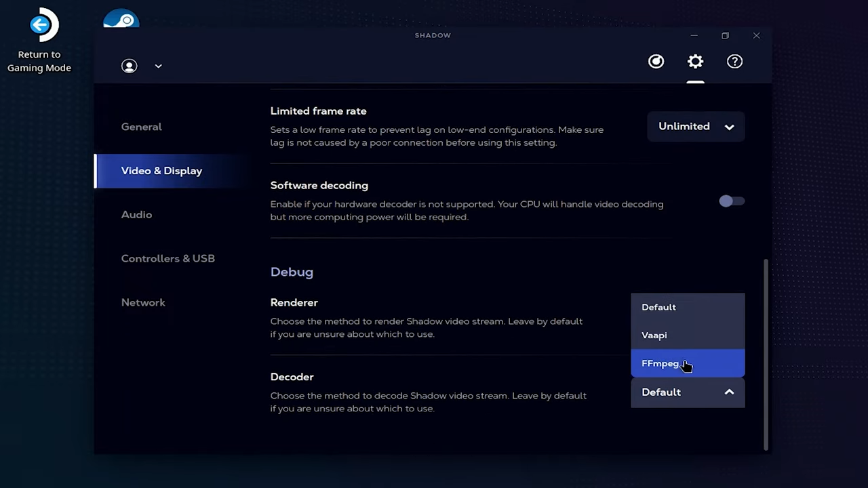Go to the Audio settings tab
Screen dimensions: 868x488
point(136,215)
